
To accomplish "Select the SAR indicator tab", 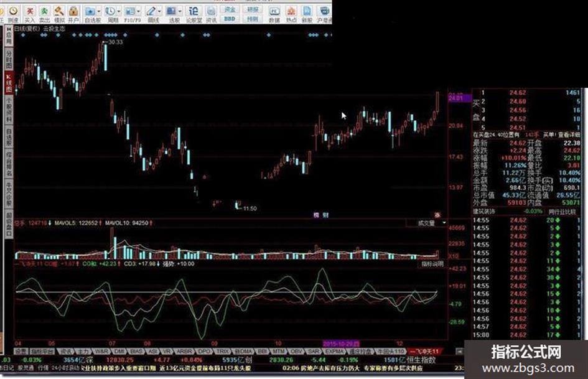I will click(314, 352).
